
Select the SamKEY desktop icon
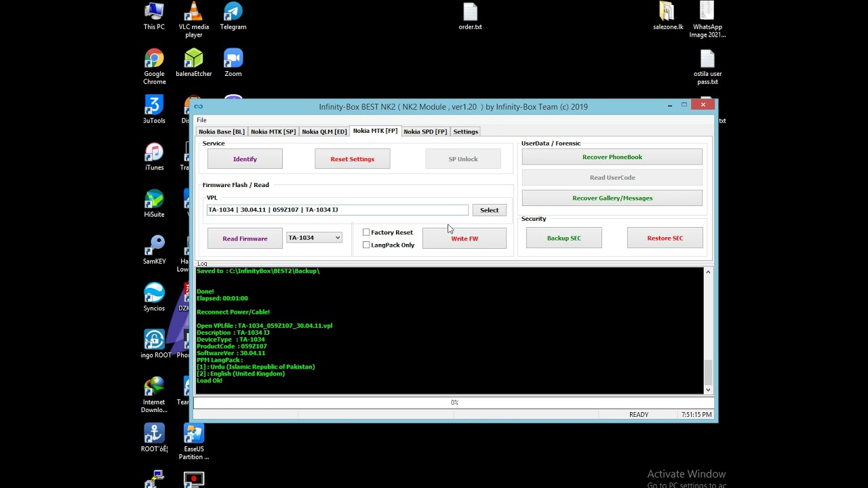click(154, 250)
